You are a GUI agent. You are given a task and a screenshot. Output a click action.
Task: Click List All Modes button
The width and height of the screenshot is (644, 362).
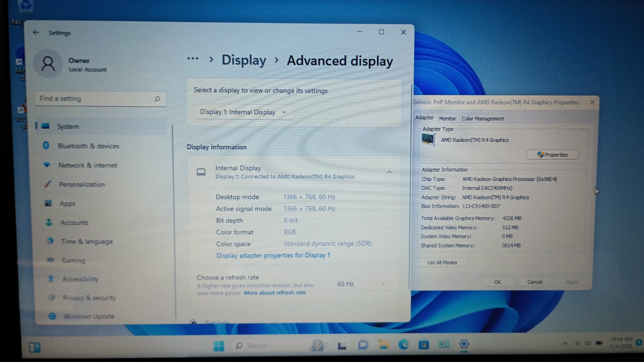pyautogui.click(x=442, y=263)
